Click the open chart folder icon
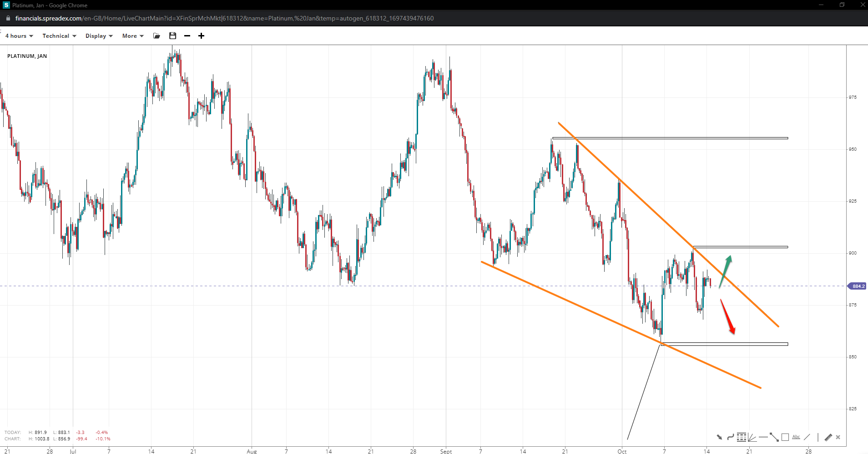The width and height of the screenshot is (868, 454). (157, 36)
